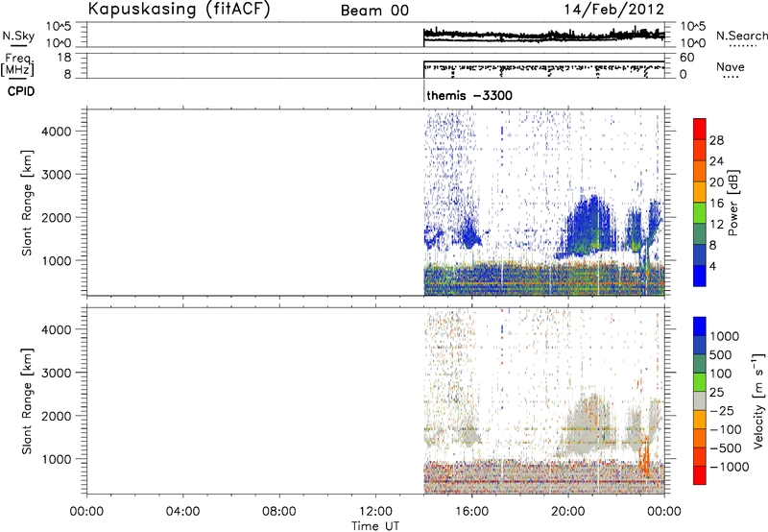Click the '4' tick on the power colorbar
Image resolution: width=768 pixels, height=532 pixels.
(x=712, y=266)
